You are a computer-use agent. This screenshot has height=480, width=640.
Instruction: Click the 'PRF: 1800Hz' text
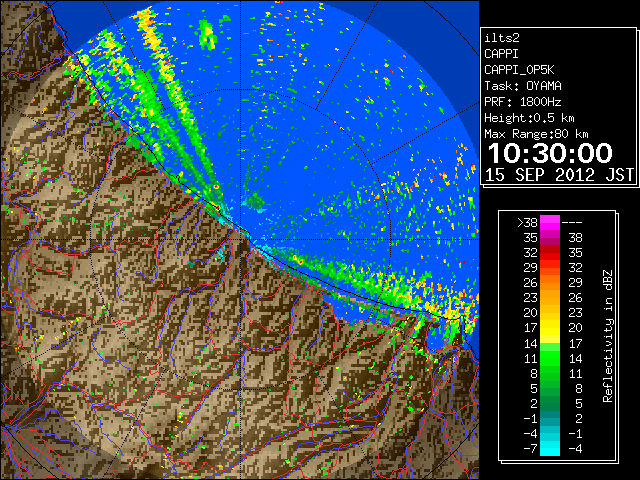522,102
